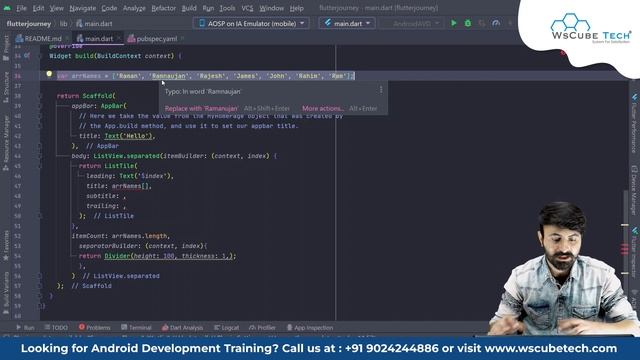This screenshot has height=360, width=640.
Task: Close the main.dart editor tab
Action: [119, 39]
